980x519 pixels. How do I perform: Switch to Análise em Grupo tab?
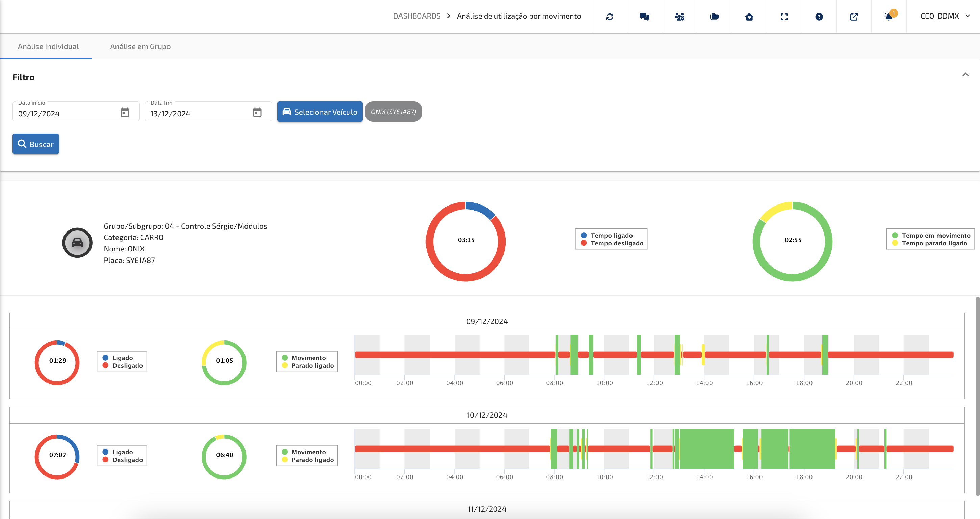coord(140,46)
